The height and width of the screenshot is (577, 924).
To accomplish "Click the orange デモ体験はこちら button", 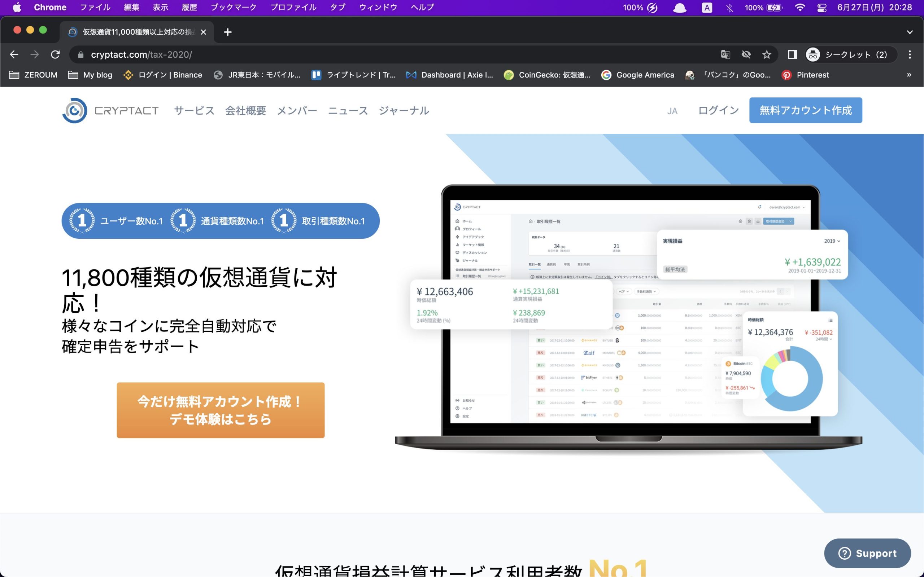I will pyautogui.click(x=220, y=410).
